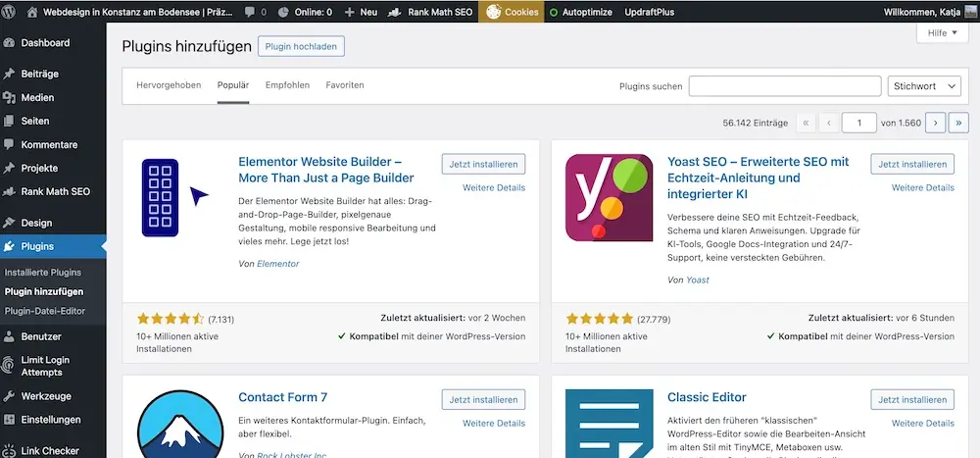Open Weitere Details for Contact Form 7

(x=494, y=424)
